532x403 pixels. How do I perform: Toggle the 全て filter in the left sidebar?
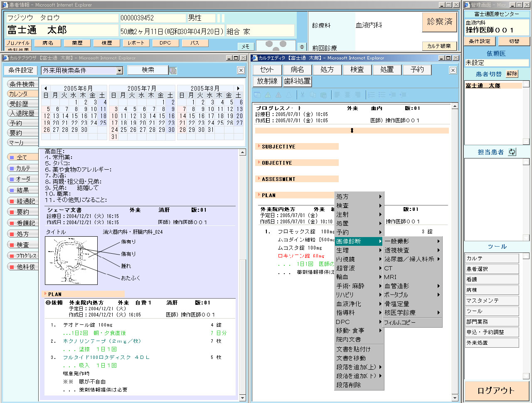tap(22, 157)
